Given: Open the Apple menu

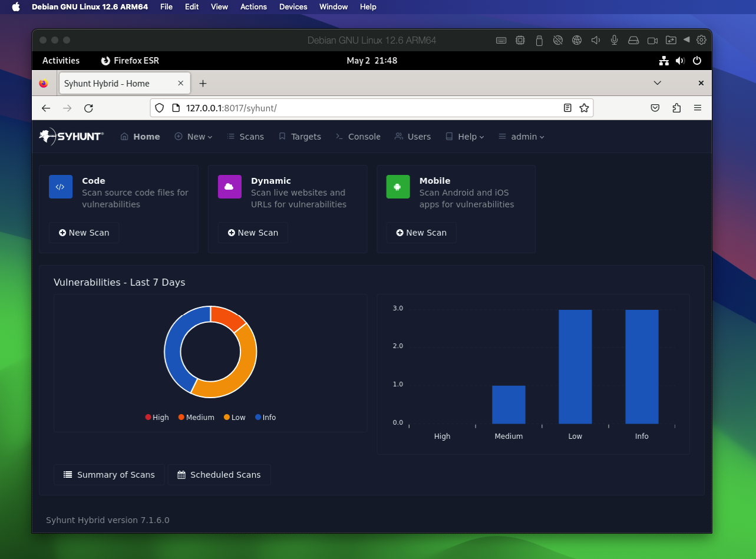Looking at the screenshot, I should (x=16, y=7).
